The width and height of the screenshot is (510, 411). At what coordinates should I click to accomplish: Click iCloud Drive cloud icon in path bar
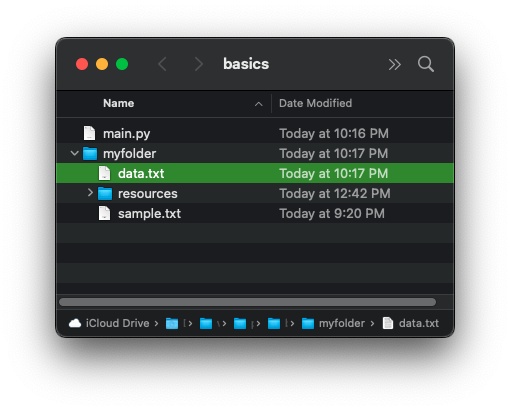pos(75,323)
